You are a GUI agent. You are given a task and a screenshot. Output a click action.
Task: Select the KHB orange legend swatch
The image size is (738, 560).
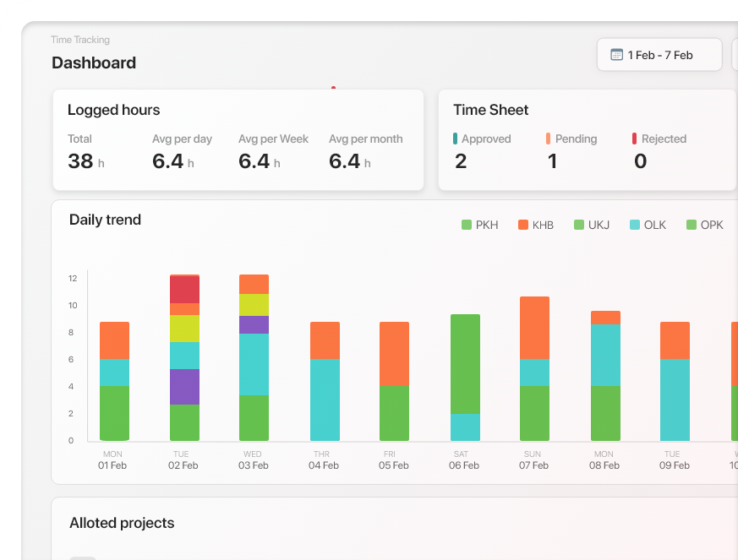tap(523, 225)
